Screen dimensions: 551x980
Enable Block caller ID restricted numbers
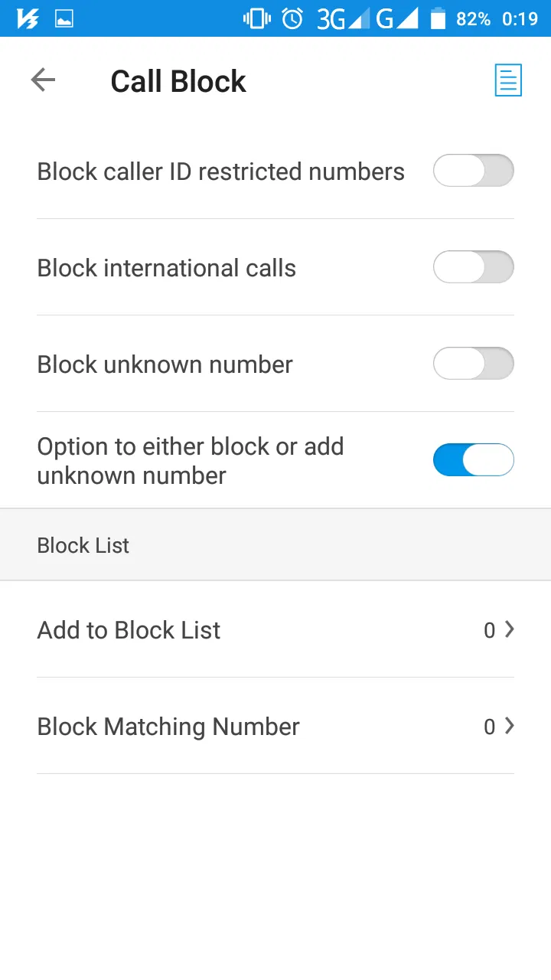(473, 171)
